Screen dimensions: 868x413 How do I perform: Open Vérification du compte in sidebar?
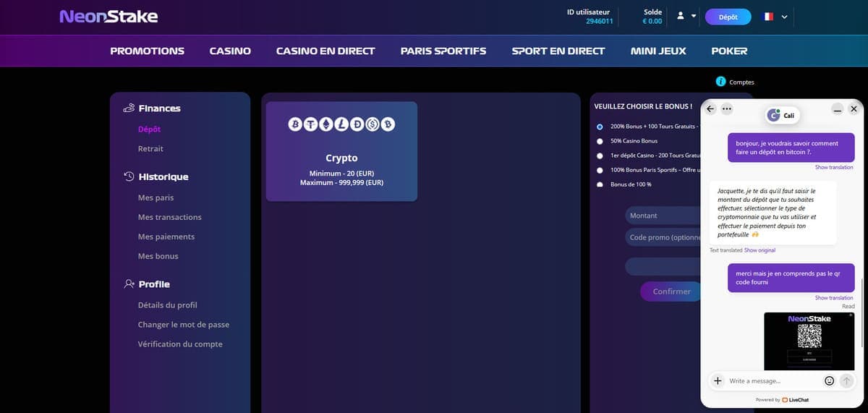[180, 344]
